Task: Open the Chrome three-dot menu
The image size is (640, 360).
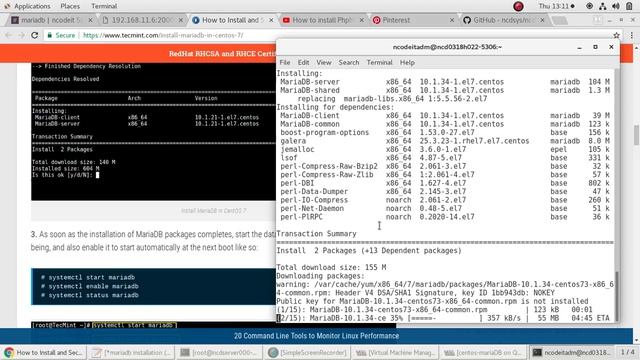Action: click(x=631, y=36)
